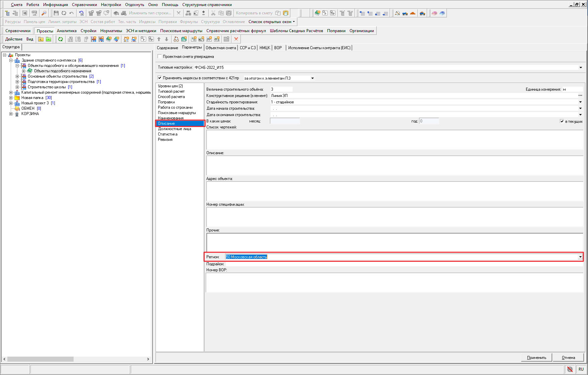This screenshot has height=375, width=588.
Task: Enable 'Проектная смета утверждена' checkbox
Action: [160, 57]
